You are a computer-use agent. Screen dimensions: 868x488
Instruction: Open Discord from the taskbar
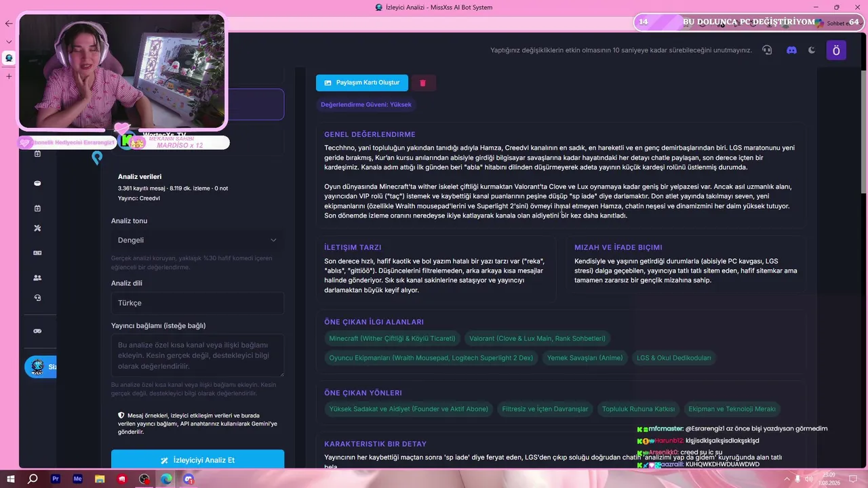click(x=189, y=479)
